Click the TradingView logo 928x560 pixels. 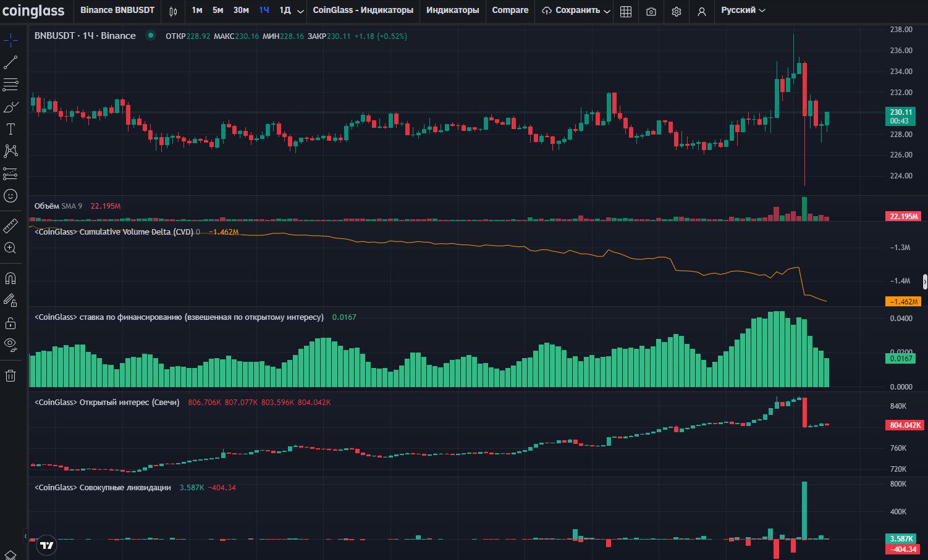(x=47, y=545)
